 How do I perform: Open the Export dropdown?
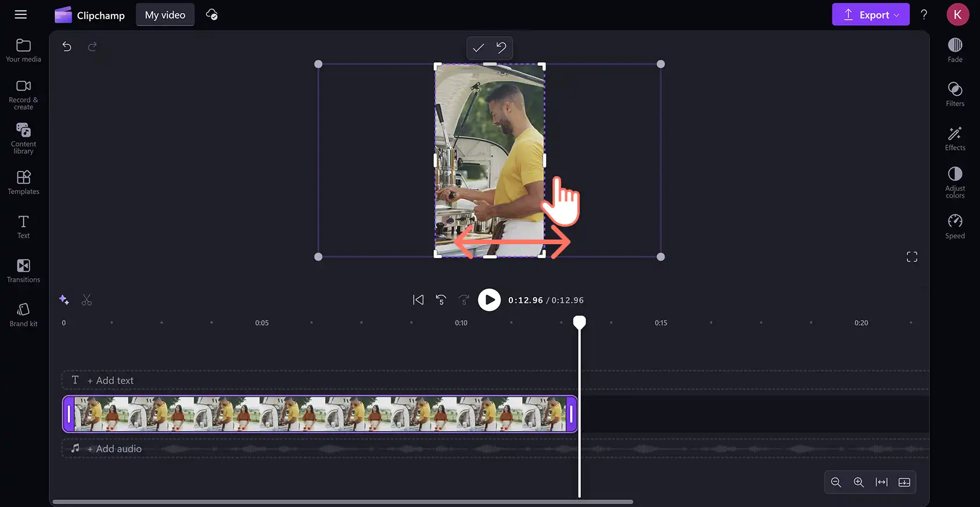(x=870, y=15)
